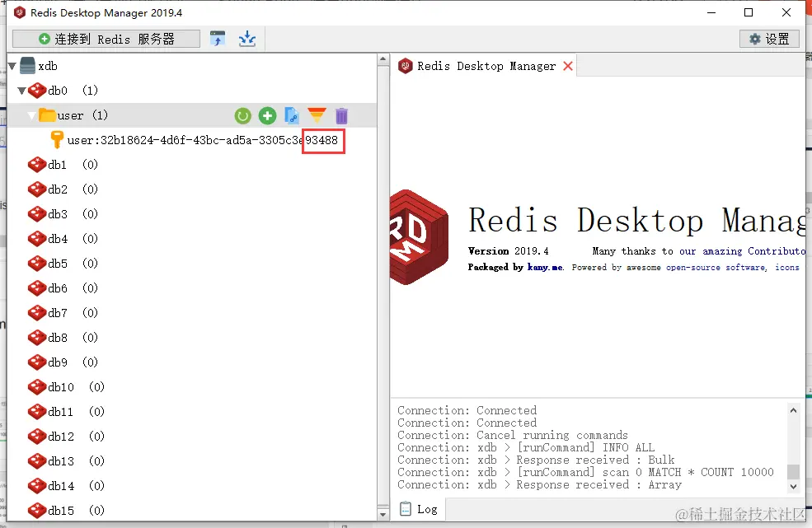The width and height of the screenshot is (812, 528).
Task: Open the icons link
Action: click(x=787, y=267)
